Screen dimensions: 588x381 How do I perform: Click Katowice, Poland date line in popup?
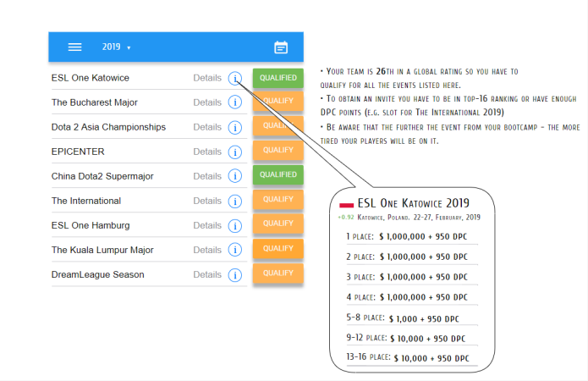click(419, 218)
